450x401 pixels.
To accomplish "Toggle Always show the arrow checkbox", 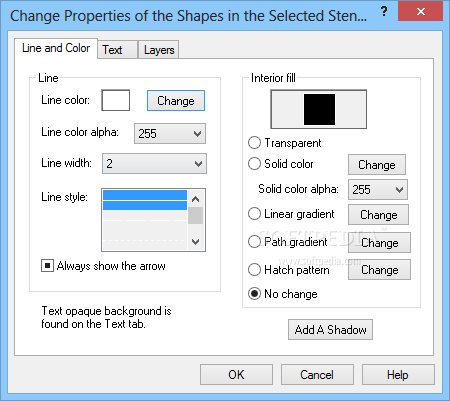I will [47, 266].
